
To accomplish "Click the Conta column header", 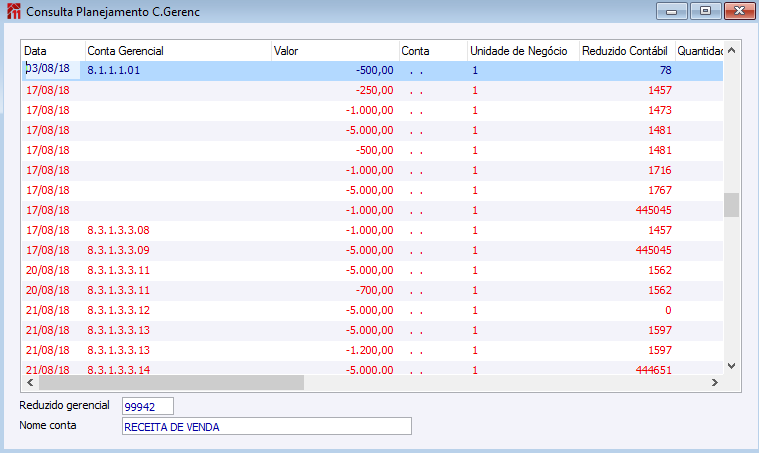I will pos(433,51).
